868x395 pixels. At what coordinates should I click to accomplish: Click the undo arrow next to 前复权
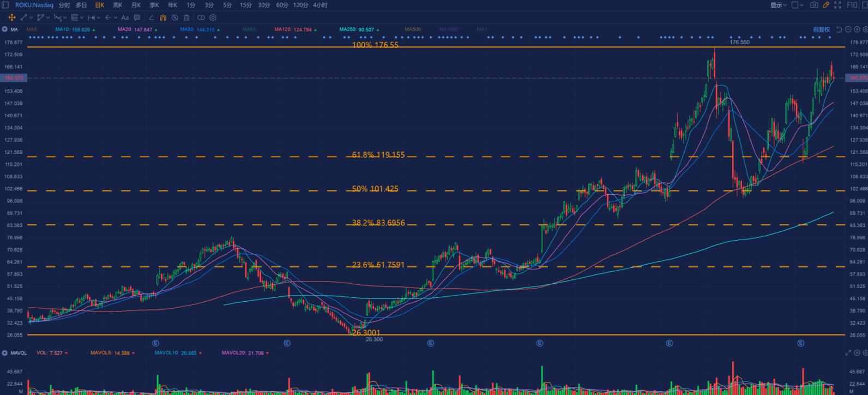(x=839, y=29)
